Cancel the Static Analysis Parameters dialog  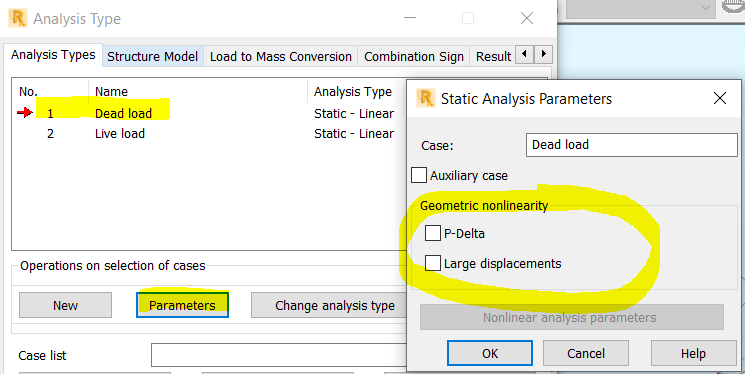(x=586, y=353)
